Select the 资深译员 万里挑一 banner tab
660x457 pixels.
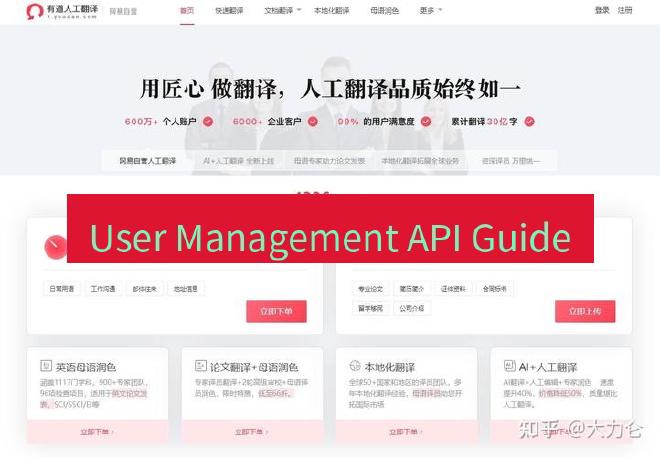[511, 161]
